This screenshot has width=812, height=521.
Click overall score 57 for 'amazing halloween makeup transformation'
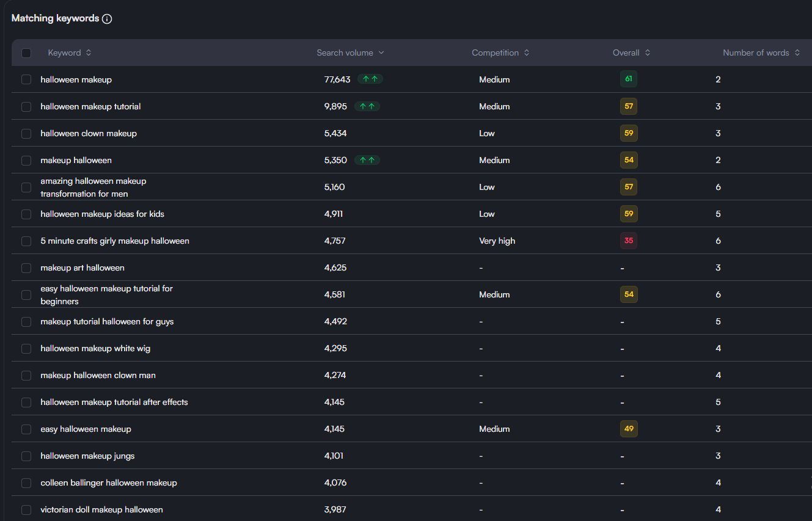(x=629, y=187)
